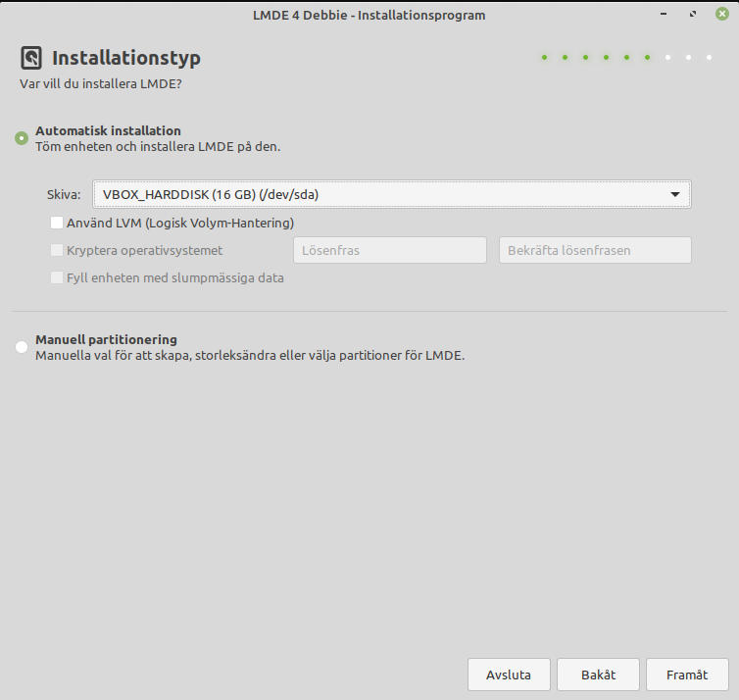
Task: Enable Använd LVM checkbox
Action: click(57, 223)
